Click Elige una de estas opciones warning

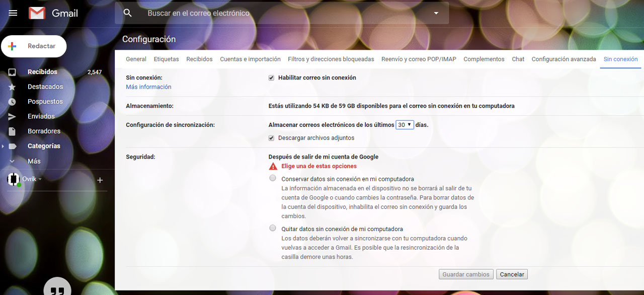click(319, 166)
